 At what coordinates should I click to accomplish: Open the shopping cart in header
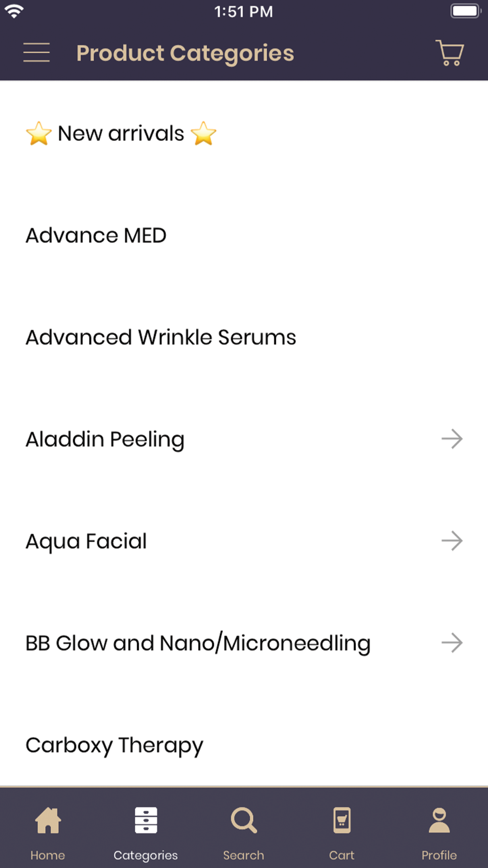pos(449,53)
